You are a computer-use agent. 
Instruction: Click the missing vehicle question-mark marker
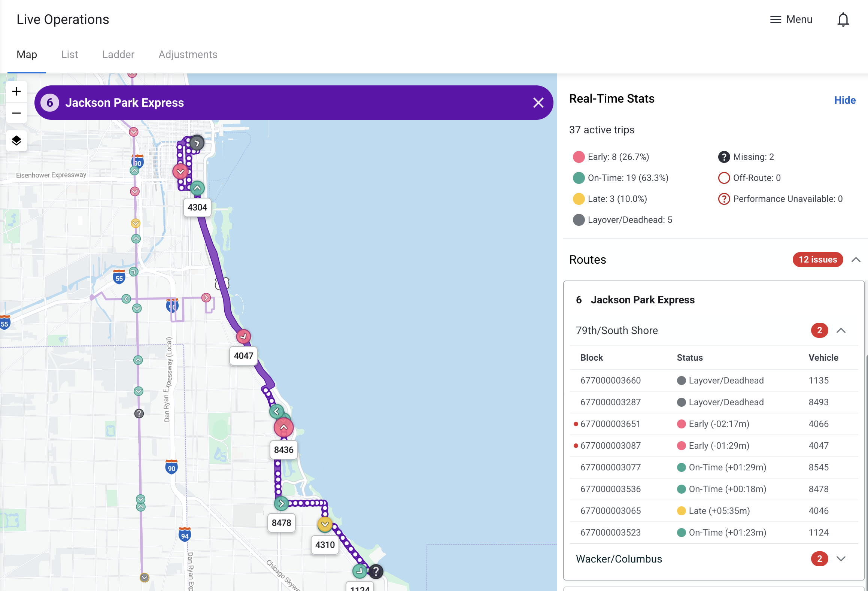[x=376, y=571]
